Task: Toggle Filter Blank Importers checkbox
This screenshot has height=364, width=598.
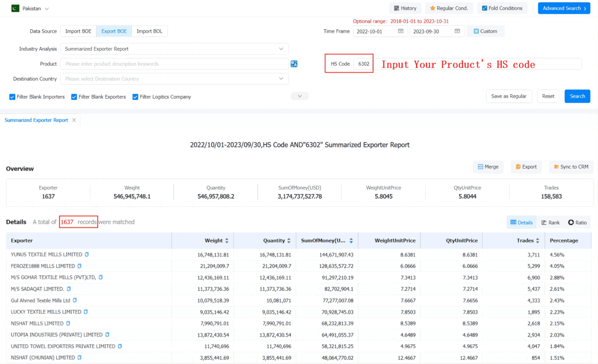Action: point(12,97)
